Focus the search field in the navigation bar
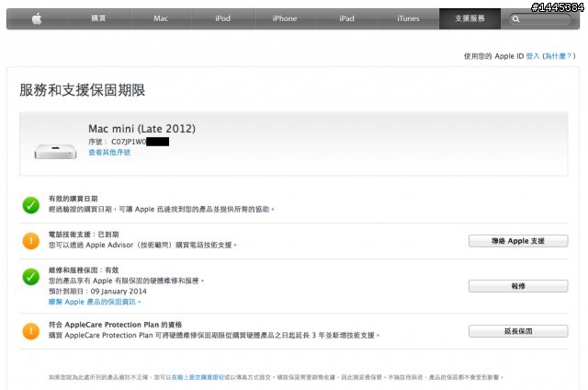This screenshot has width=588, height=390. (x=540, y=18)
